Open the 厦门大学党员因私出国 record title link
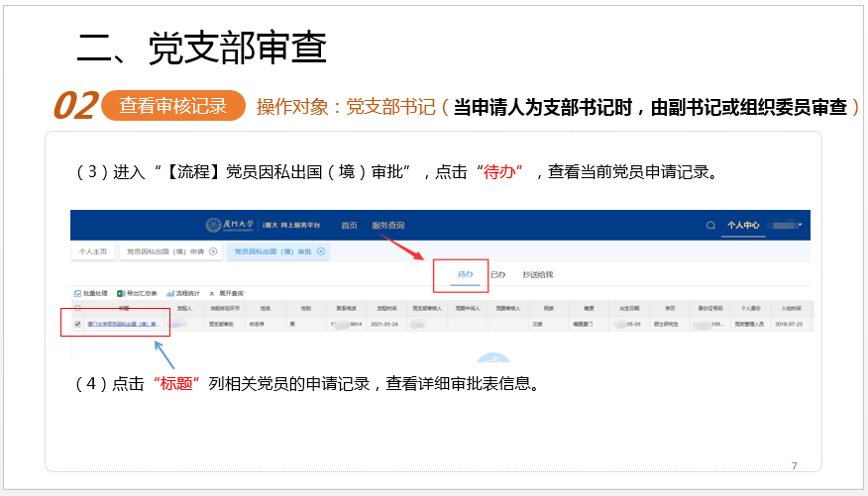Viewport: 868px width, 496px height. [x=122, y=324]
